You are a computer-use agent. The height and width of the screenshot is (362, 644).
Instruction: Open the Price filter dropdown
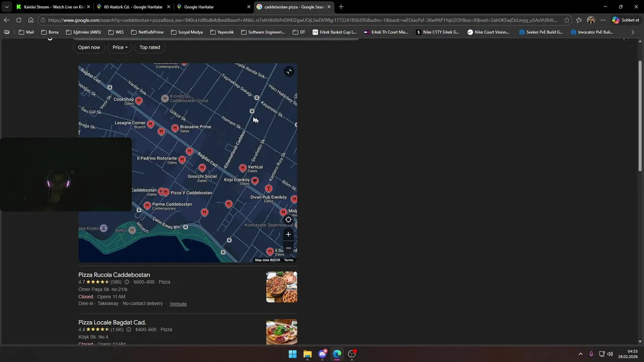tap(120, 47)
